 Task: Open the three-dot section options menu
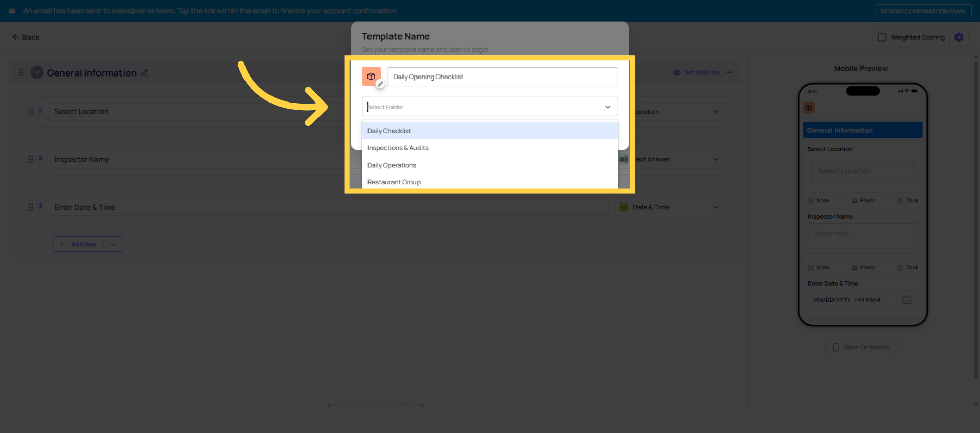(729, 72)
